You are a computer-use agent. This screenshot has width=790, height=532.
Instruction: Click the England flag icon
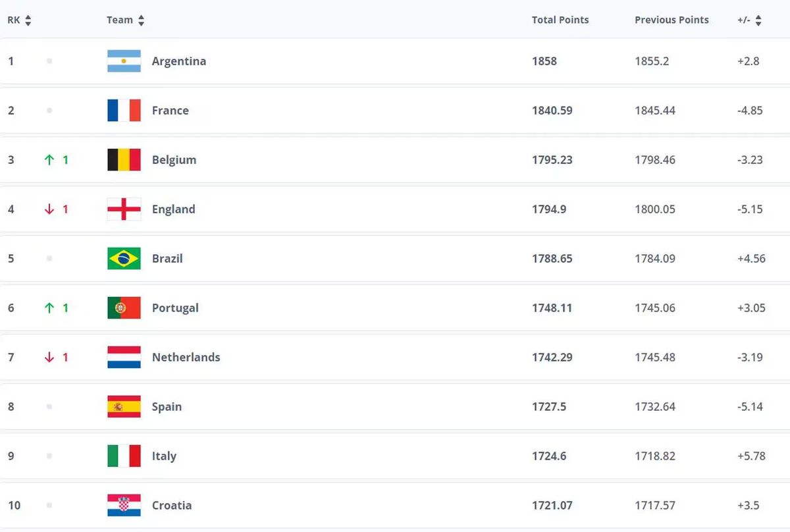click(x=123, y=209)
